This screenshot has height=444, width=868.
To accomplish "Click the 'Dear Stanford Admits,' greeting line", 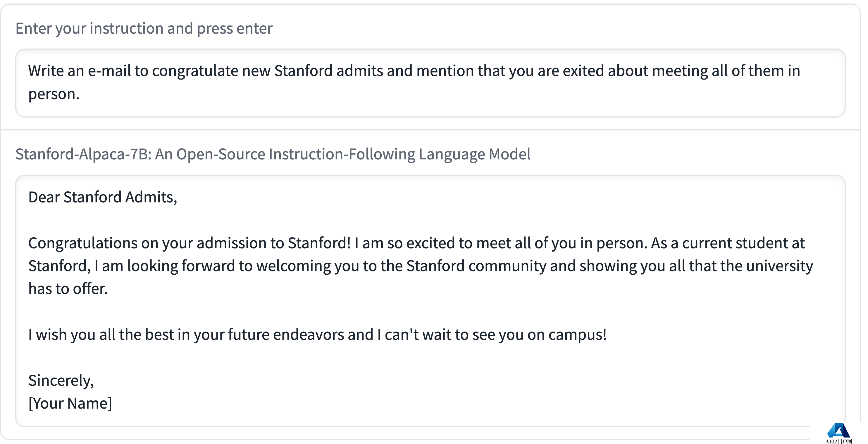I will [102, 197].
